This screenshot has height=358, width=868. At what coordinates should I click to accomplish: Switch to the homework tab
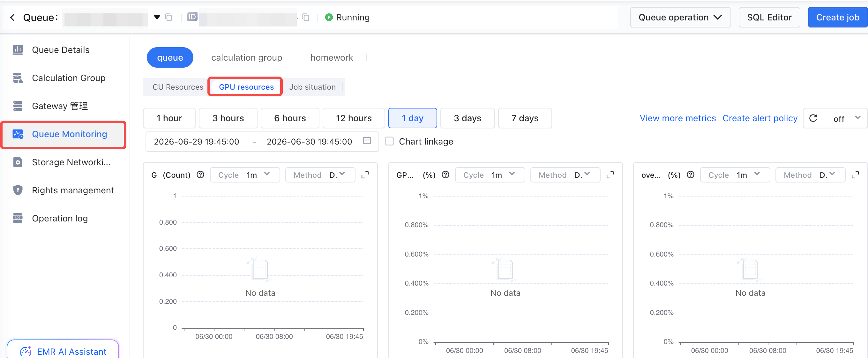332,57
